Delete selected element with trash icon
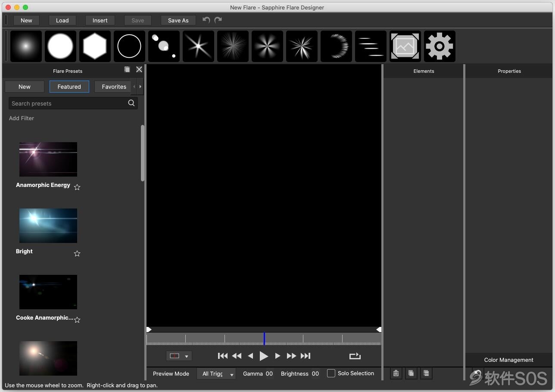The height and width of the screenshot is (392, 555). pos(396,373)
